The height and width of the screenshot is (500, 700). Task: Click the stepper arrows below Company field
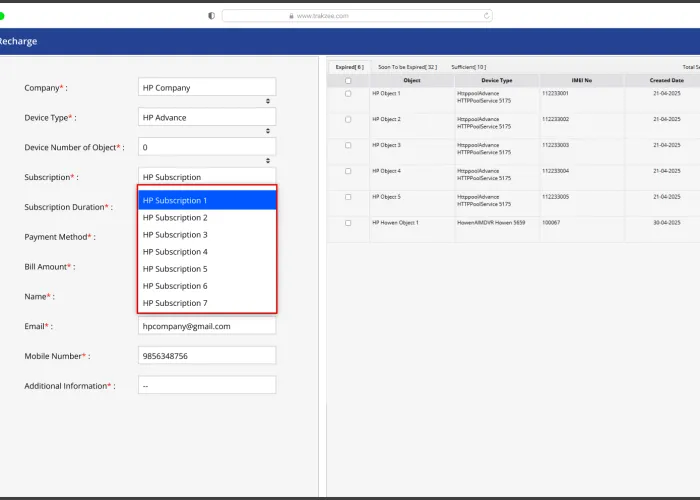[268, 101]
